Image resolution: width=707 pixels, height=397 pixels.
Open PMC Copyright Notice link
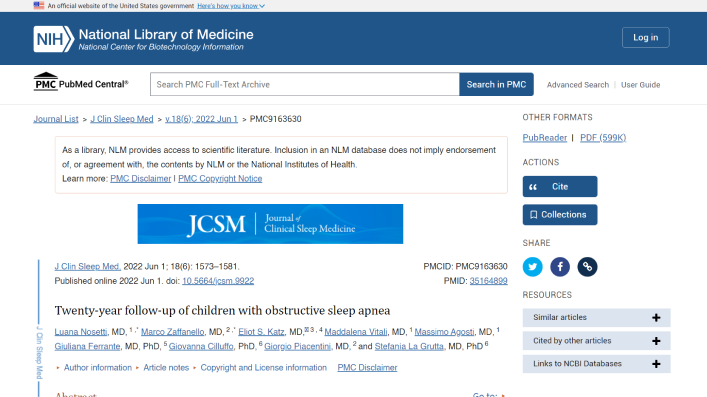pyautogui.click(x=220, y=179)
